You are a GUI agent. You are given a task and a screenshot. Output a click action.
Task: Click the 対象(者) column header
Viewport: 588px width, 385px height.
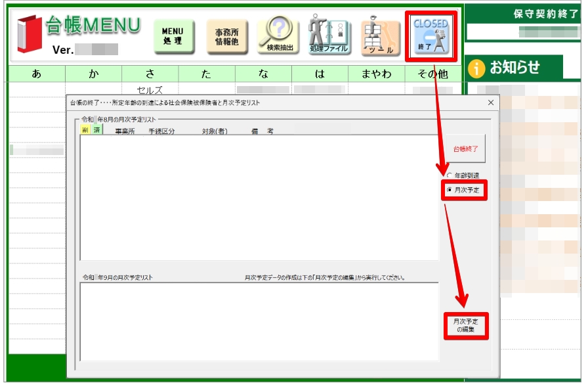[x=215, y=131]
